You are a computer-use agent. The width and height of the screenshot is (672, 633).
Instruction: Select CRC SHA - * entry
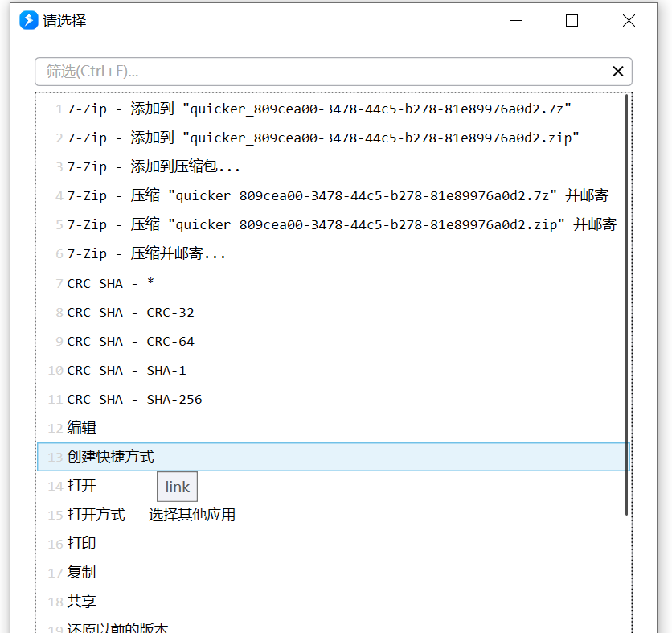click(333, 283)
